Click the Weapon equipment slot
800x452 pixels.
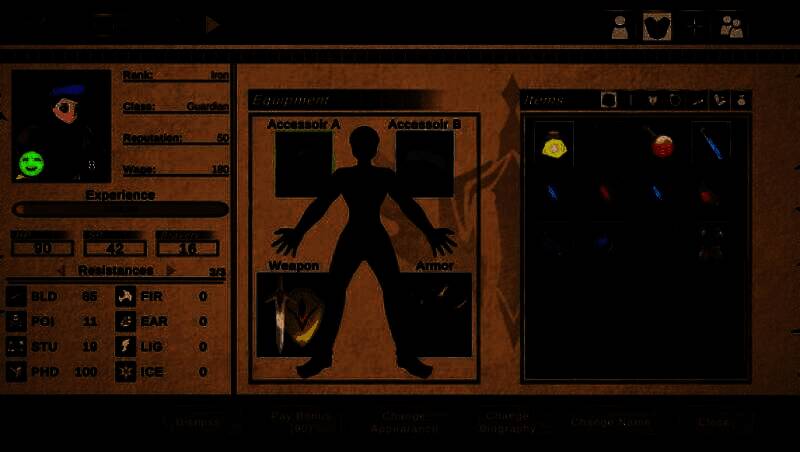pyautogui.click(x=295, y=315)
